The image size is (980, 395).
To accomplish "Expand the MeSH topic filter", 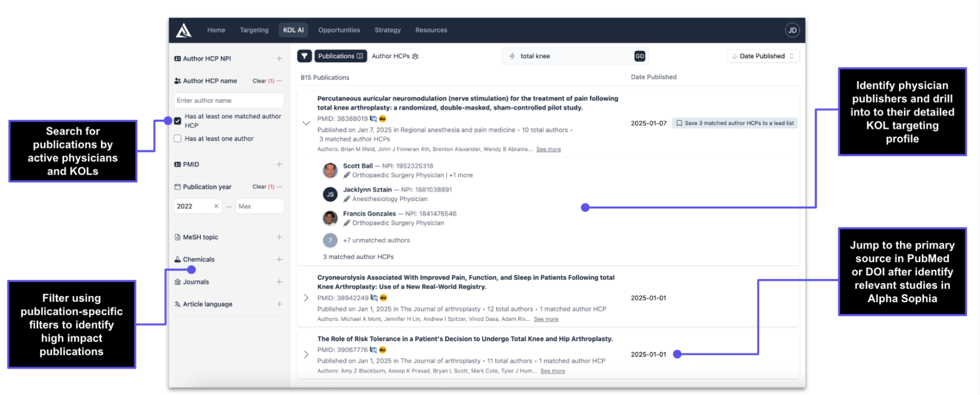I will click(x=279, y=237).
